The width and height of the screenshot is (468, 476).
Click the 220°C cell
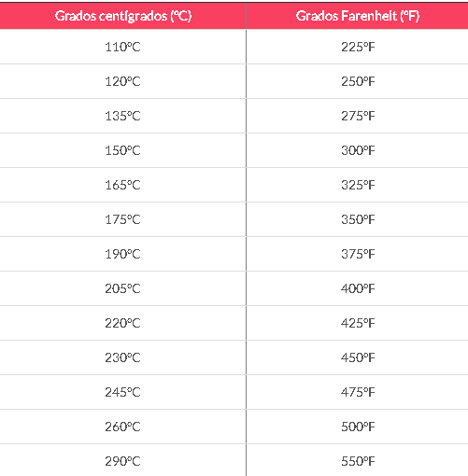click(x=123, y=323)
